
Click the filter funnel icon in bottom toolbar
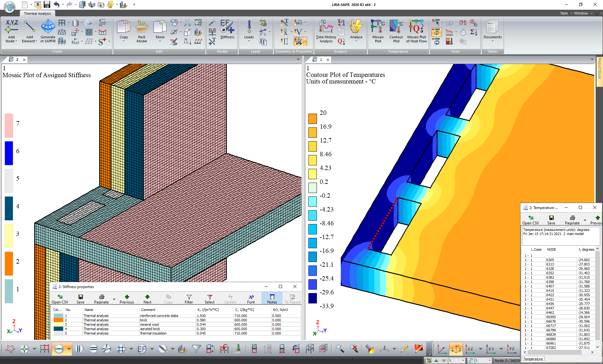click(x=196, y=349)
